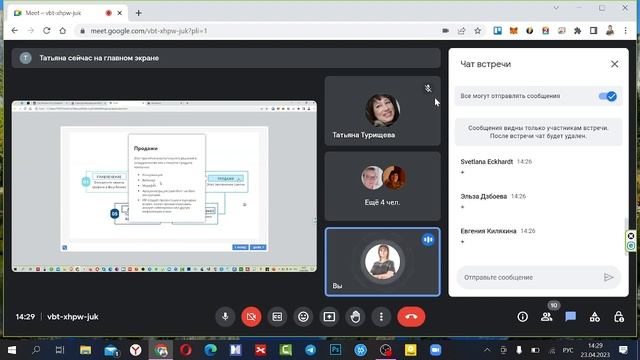Open the 'Ещё 4 чел.' tile
The width and height of the screenshot is (640, 360).
382,187
